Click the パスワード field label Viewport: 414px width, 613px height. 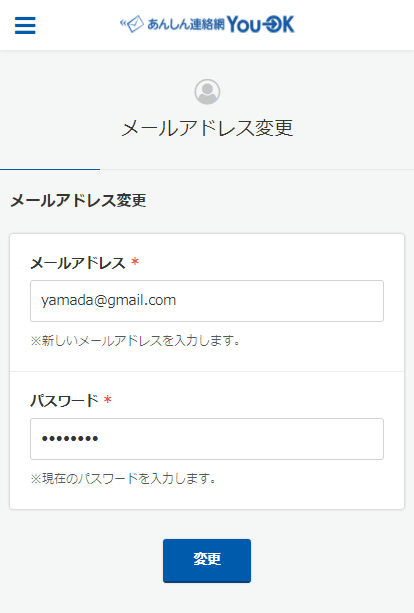click(65, 401)
